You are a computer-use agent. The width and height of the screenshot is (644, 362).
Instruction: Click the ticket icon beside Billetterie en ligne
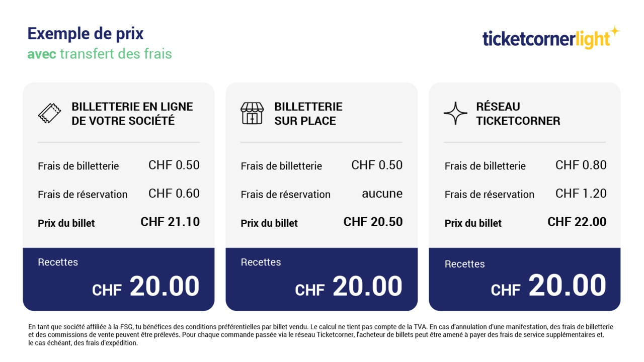[x=49, y=113]
